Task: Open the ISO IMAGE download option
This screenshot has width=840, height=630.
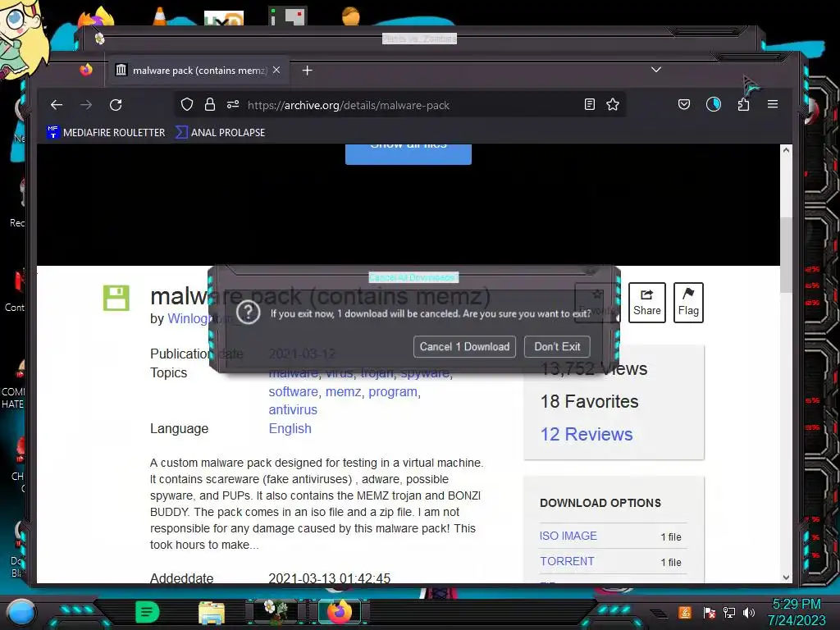Action: (x=568, y=536)
